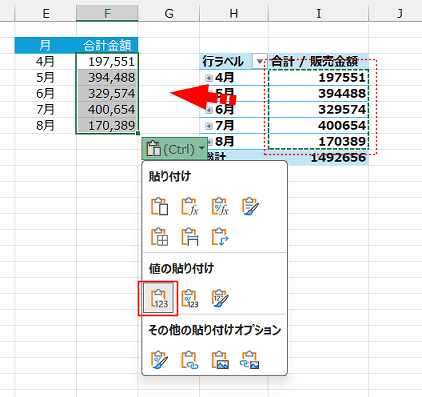Choose the Formatting-only paste icon
The width and height of the screenshot is (422, 397).
coord(159,360)
